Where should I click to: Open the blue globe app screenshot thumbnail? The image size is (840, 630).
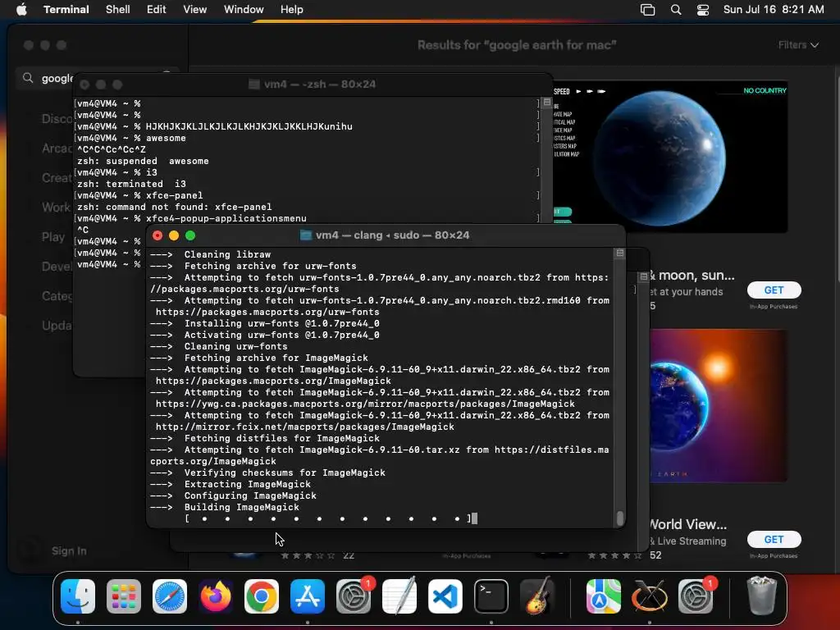tap(669, 157)
